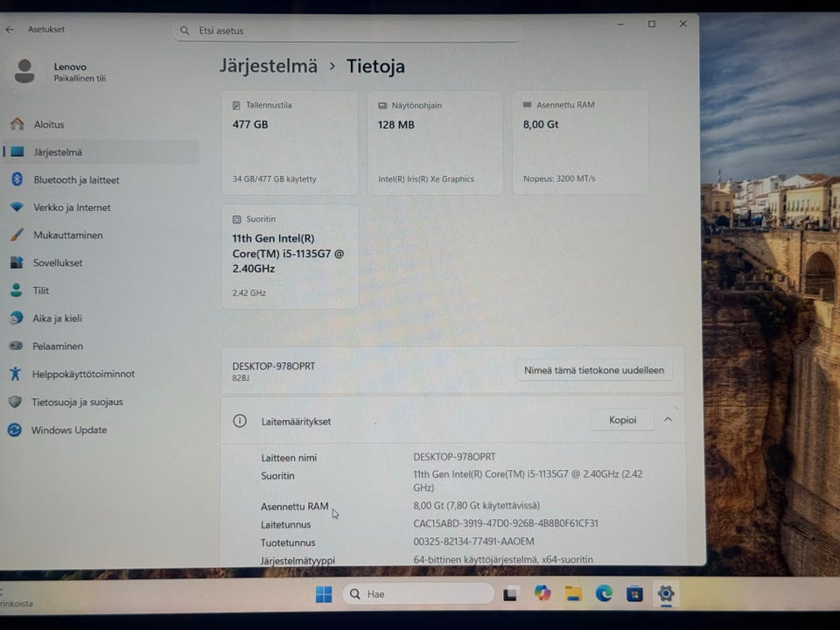Open the Tallennustila 477 GB card
This screenshot has height=630, width=840.
coord(290,143)
